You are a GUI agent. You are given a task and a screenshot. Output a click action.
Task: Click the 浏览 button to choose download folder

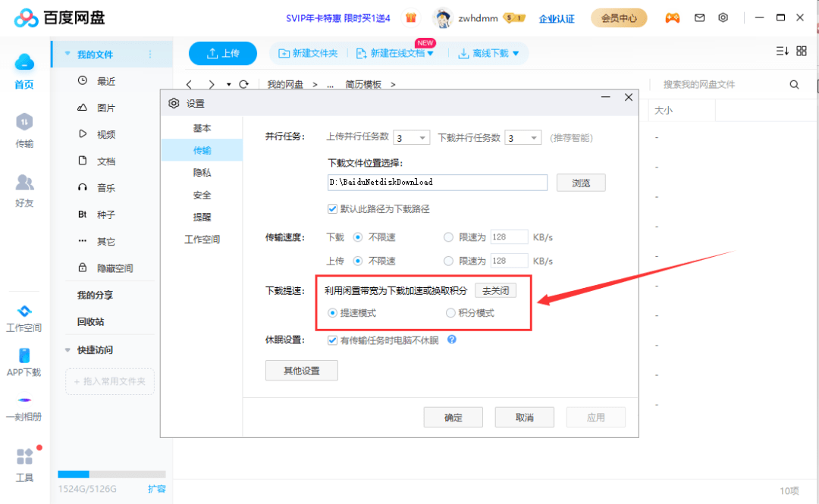click(x=581, y=183)
